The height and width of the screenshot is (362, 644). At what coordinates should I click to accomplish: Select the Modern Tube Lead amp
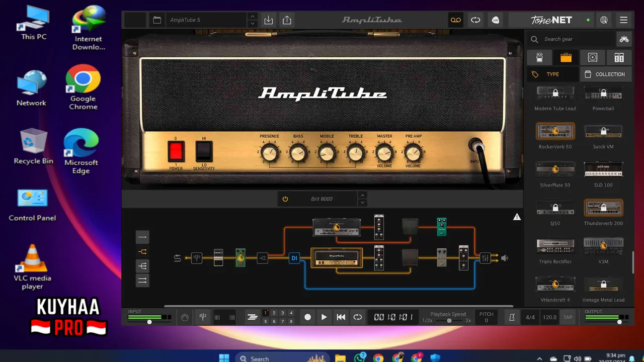click(555, 97)
